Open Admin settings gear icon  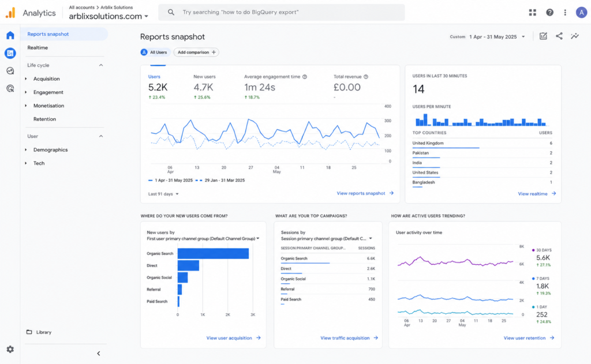pyautogui.click(x=10, y=350)
